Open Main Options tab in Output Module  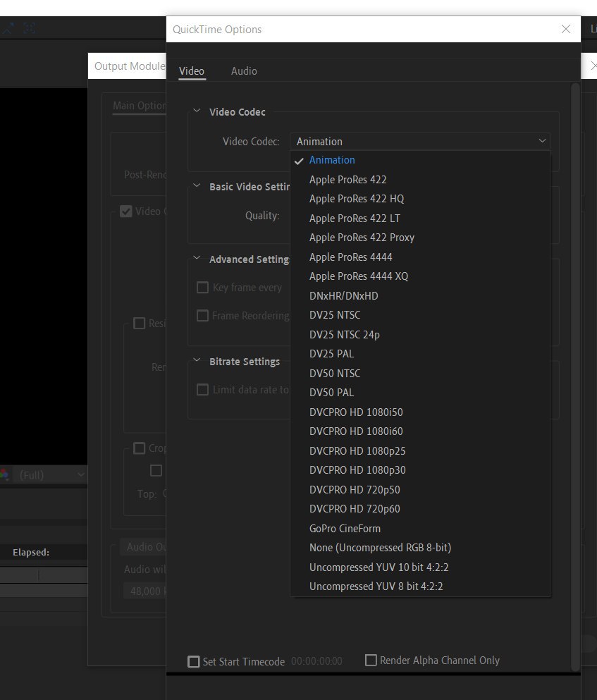pos(140,106)
